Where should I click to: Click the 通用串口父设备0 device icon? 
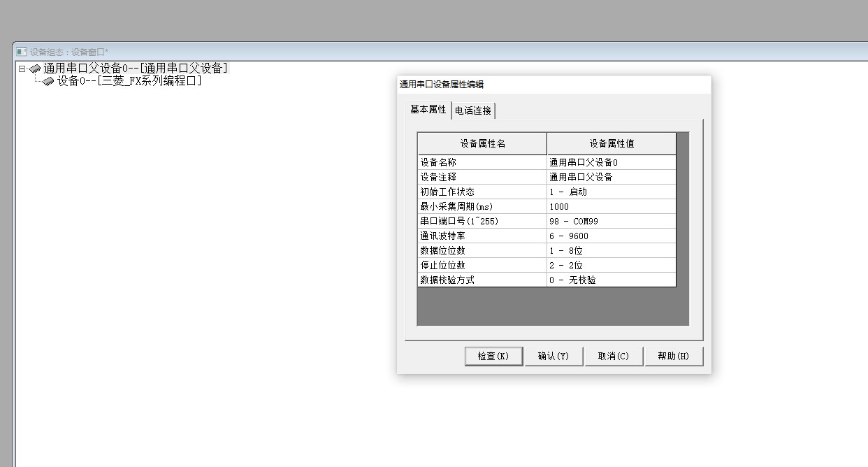pos(35,69)
